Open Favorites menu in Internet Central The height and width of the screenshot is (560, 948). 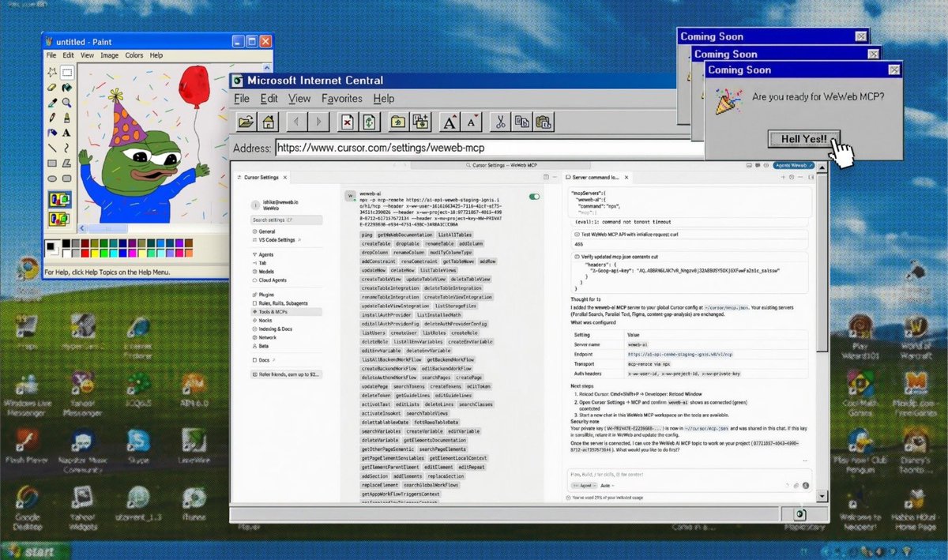342,99
